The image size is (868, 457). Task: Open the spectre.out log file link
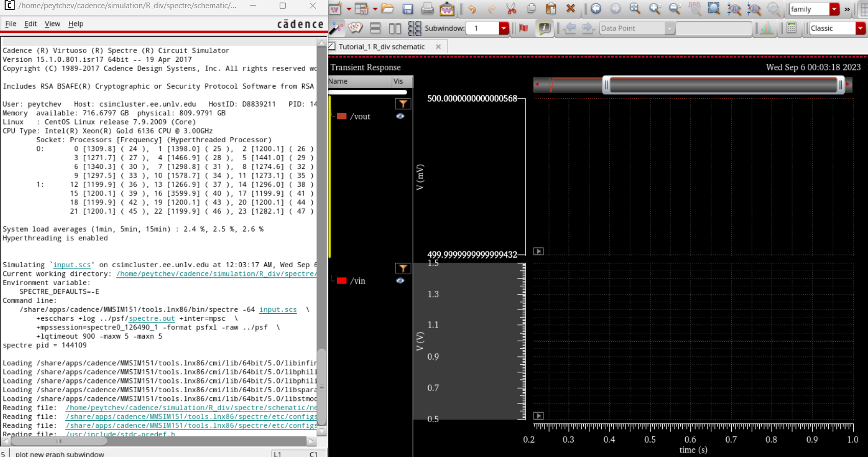[x=152, y=318]
